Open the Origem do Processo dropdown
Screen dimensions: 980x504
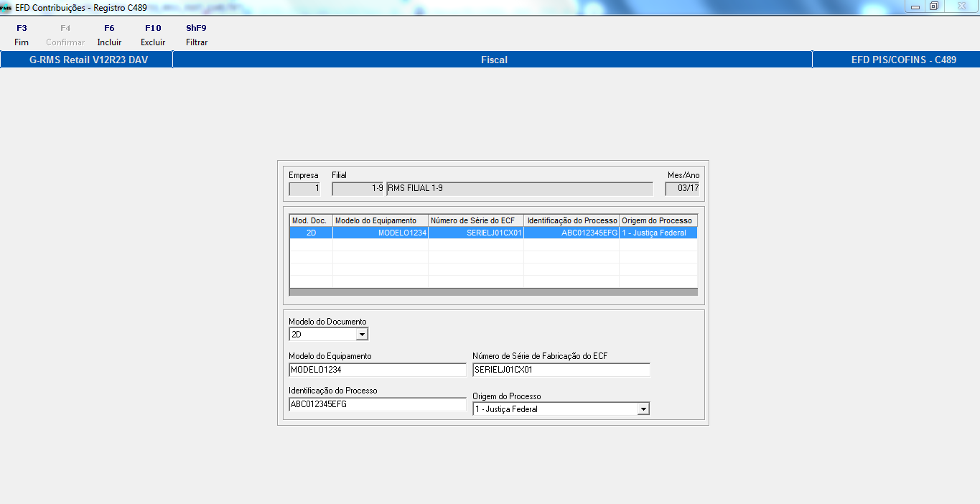[643, 409]
